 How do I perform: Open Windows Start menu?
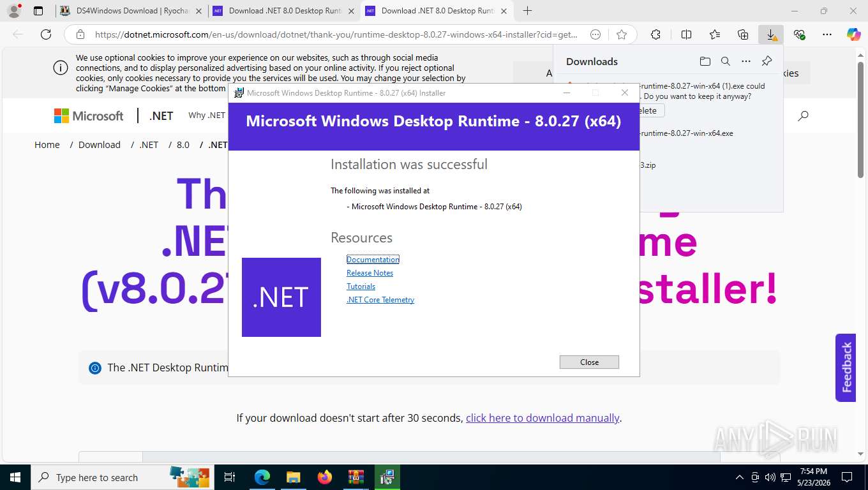15,477
